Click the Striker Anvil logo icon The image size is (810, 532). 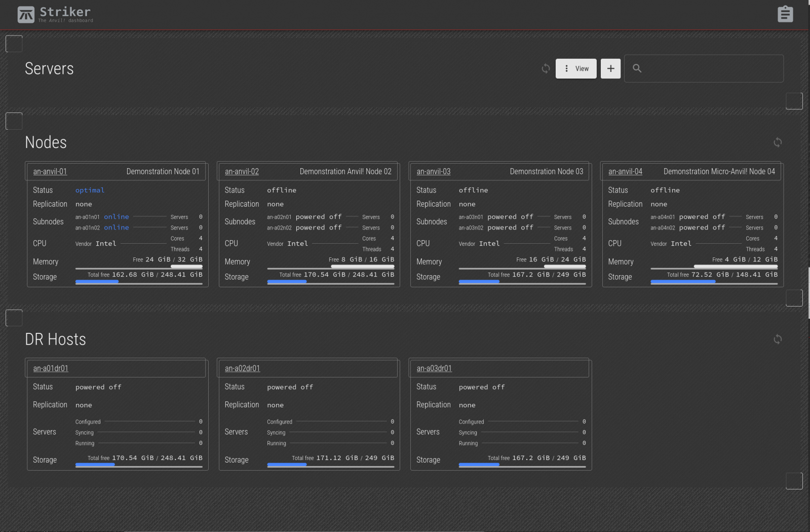point(26,15)
